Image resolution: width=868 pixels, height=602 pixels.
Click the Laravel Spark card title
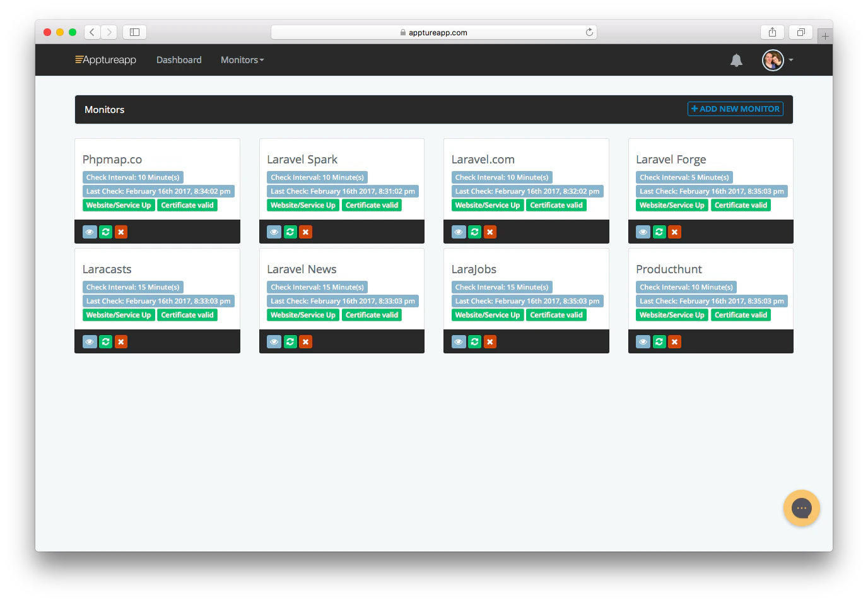302,160
